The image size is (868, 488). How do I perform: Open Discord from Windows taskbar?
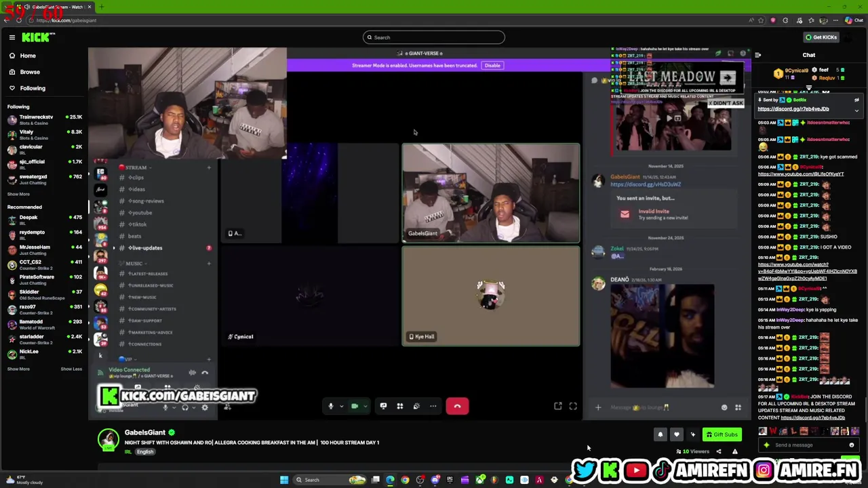coord(435,480)
